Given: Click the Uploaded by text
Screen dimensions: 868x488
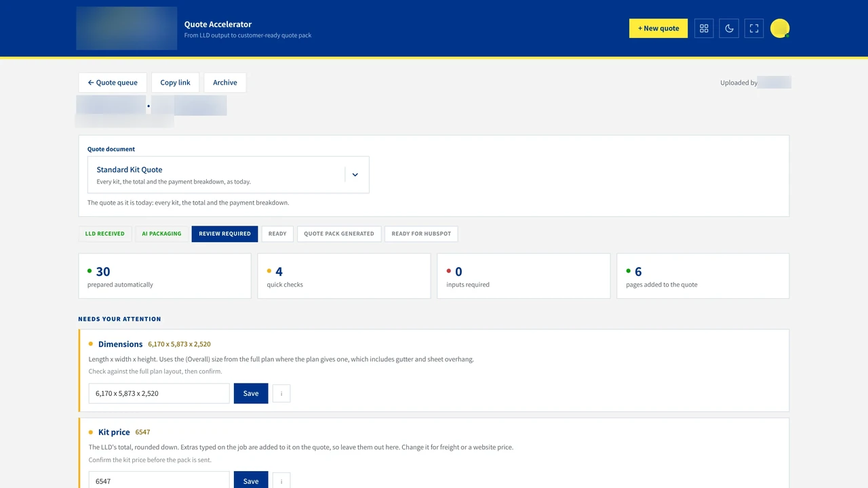Looking at the screenshot, I should click(738, 83).
